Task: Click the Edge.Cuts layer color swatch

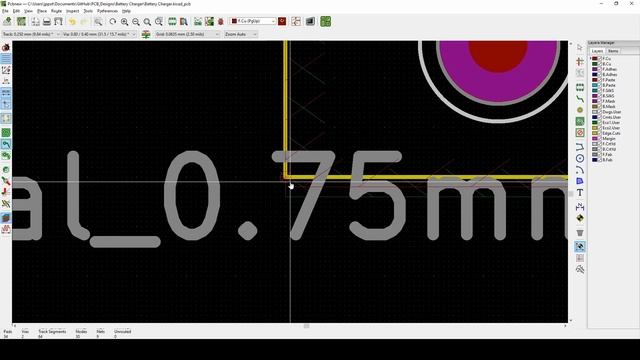Action: [x=595, y=133]
